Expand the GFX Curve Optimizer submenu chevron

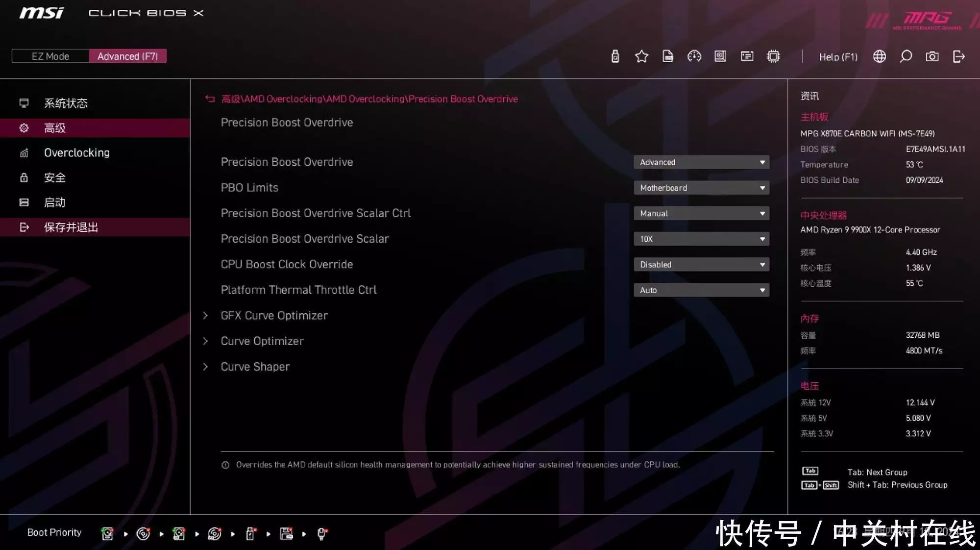(205, 316)
